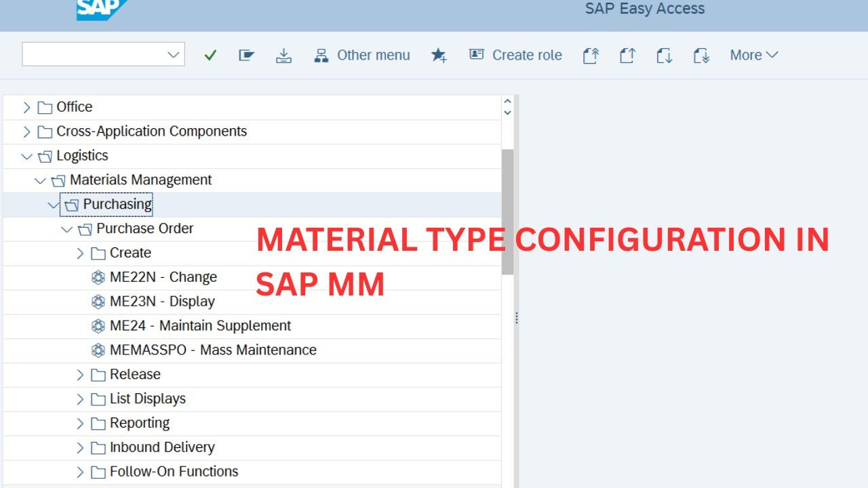Viewport: 868px width, 488px height.
Task: Click the Create folder icon
Action: tap(98, 253)
